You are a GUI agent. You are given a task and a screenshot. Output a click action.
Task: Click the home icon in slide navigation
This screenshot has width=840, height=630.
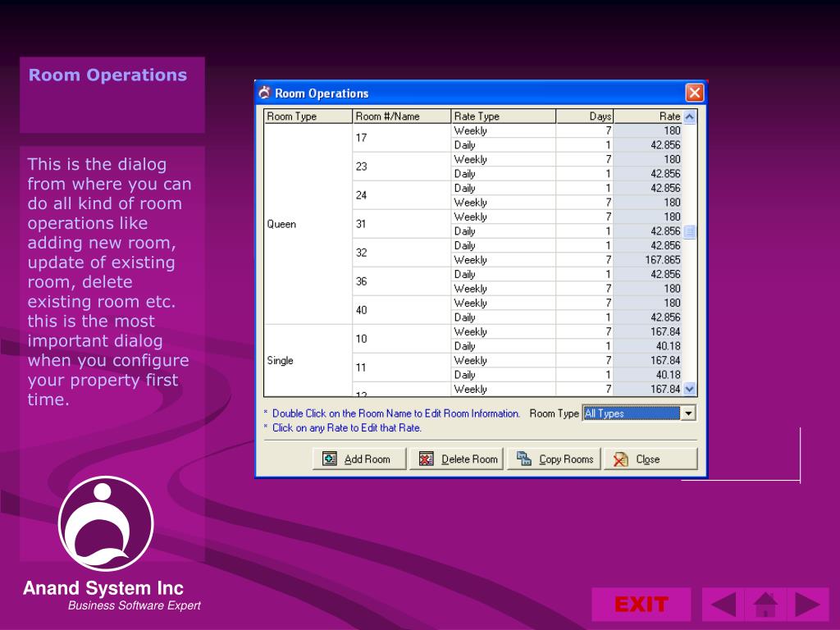click(x=765, y=605)
